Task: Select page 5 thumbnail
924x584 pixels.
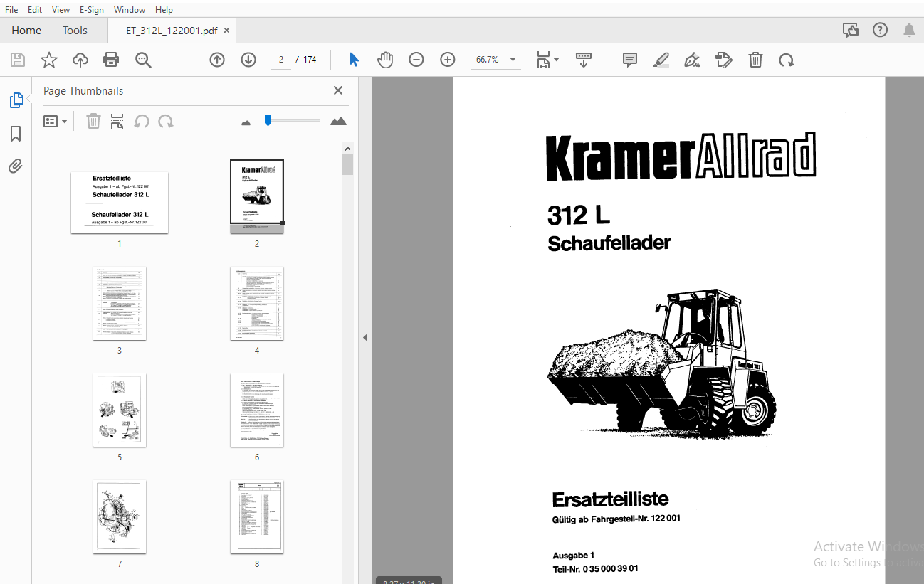Action: point(120,410)
